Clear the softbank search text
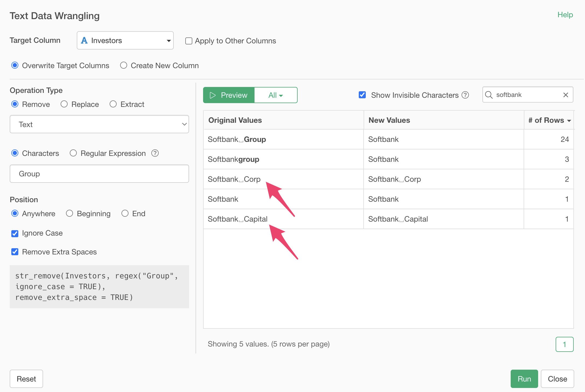585x392 pixels. coord(566,95)
